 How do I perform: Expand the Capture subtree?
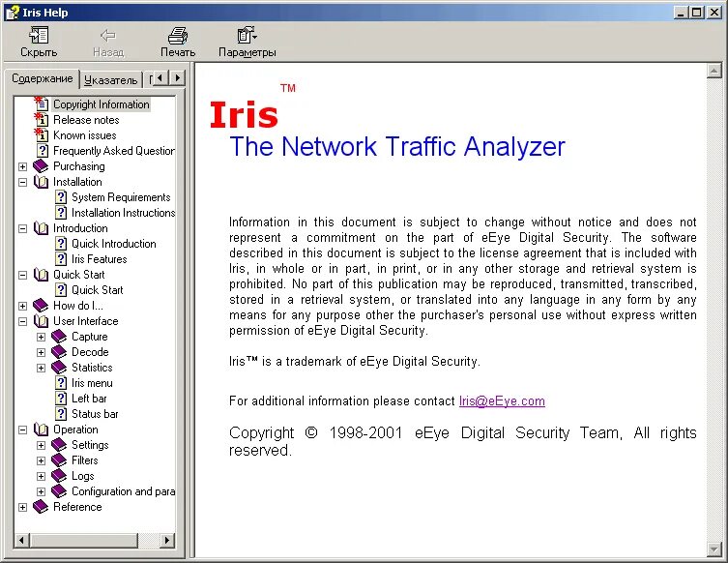coord(41,337)
